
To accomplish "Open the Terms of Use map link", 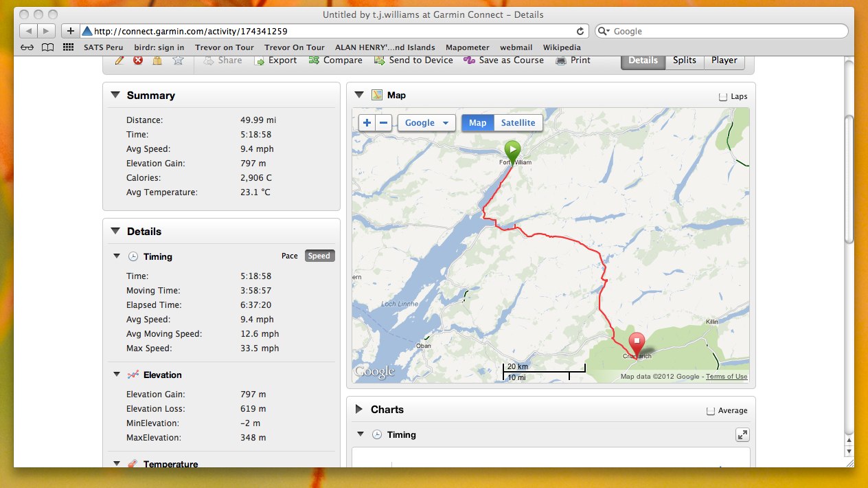I will [727, 377].
